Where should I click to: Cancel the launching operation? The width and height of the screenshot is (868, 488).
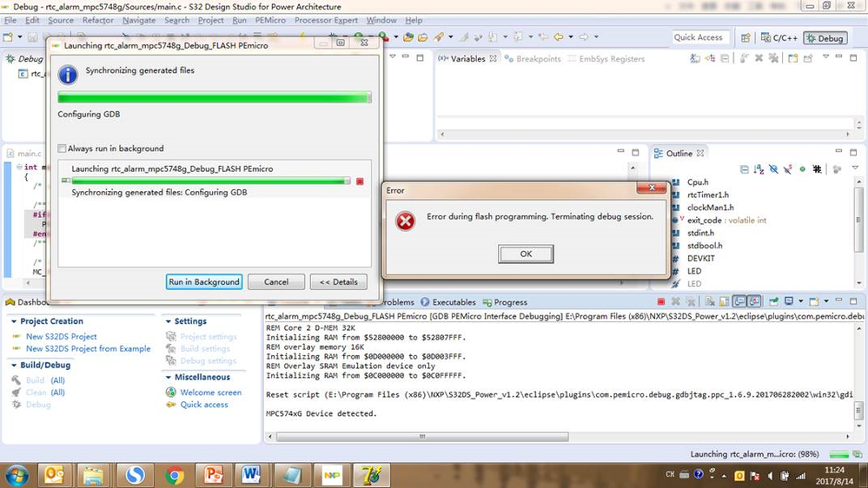coord(275,281)
